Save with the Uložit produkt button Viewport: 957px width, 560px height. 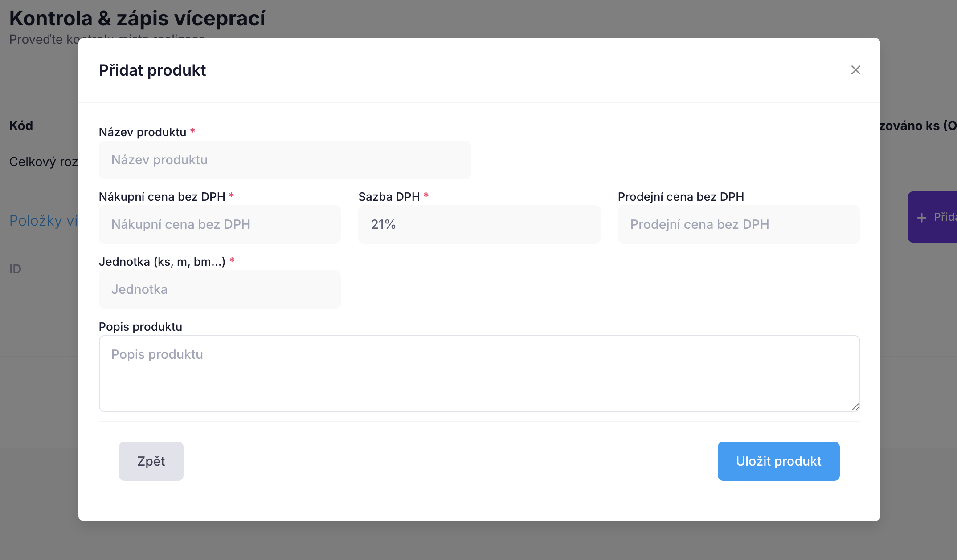(778, 461)
